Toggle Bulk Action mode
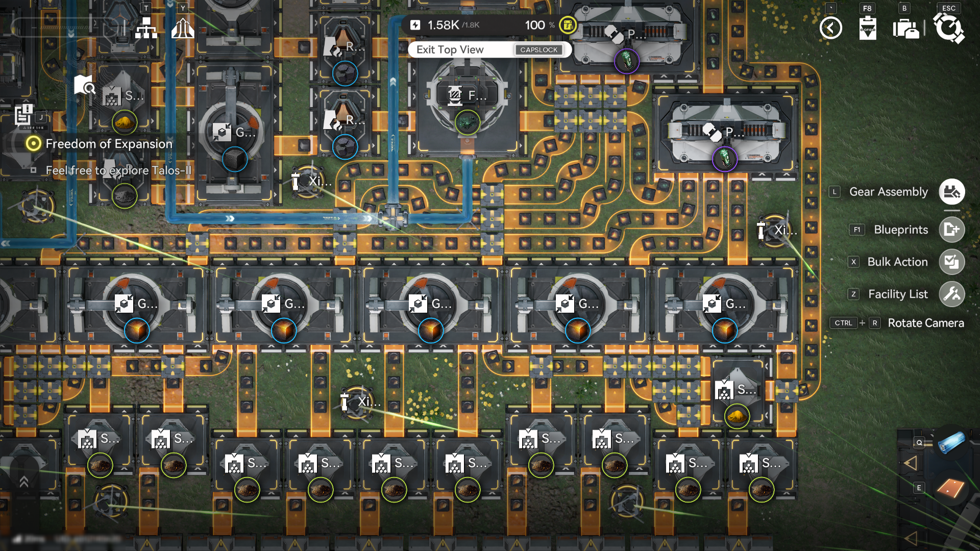 coord(951,262)
